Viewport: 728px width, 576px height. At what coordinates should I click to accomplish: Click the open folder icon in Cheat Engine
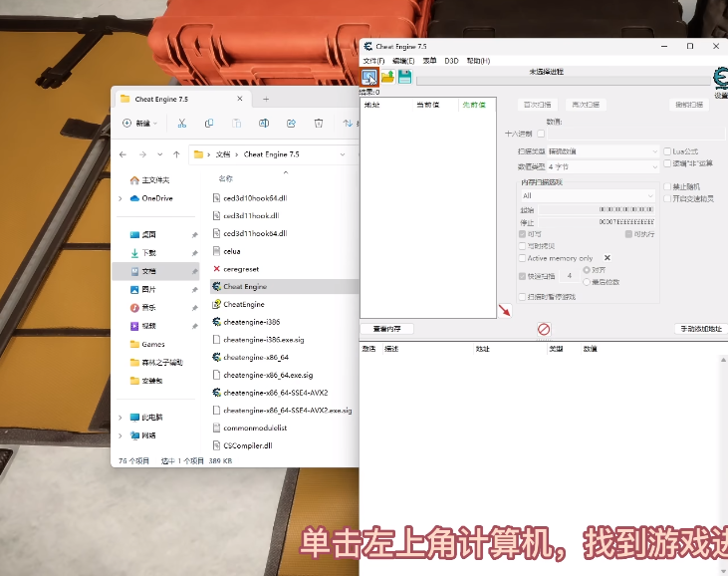click(x=387, y=77)
